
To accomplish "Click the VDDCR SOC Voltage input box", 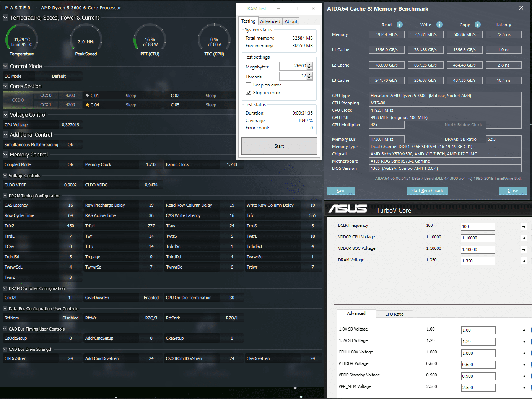I will (478, 249).
